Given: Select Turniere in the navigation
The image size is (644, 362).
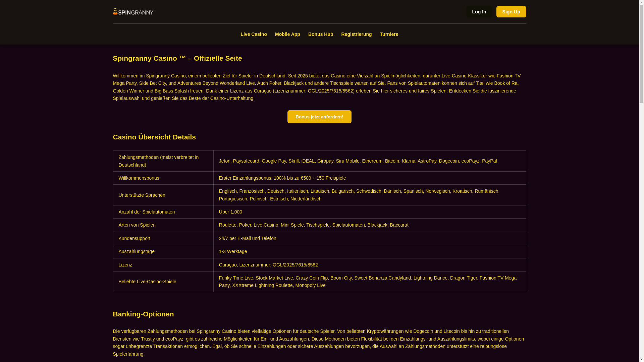Looking at the screenshot, I should [x=389, y=34].
